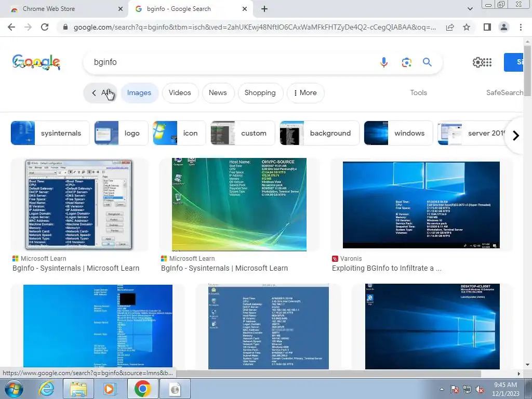The image size is (532, 399).
Task: Open Google quick settings gear
Action: (477, 62)
